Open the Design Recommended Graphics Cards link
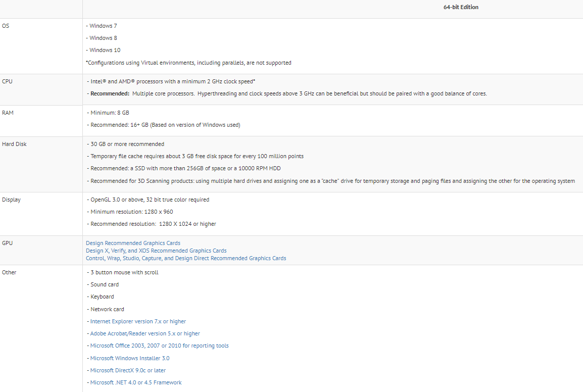Screen dimensions: 583x392 click(x=133, y=243)
